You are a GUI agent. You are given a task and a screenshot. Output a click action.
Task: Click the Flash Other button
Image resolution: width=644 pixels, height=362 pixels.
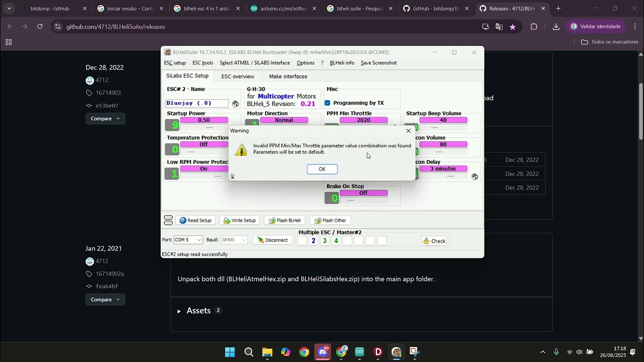click(330, 220)
